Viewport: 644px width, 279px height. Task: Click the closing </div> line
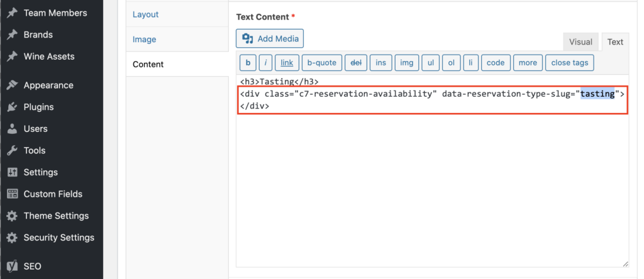[x=255, y=106]
